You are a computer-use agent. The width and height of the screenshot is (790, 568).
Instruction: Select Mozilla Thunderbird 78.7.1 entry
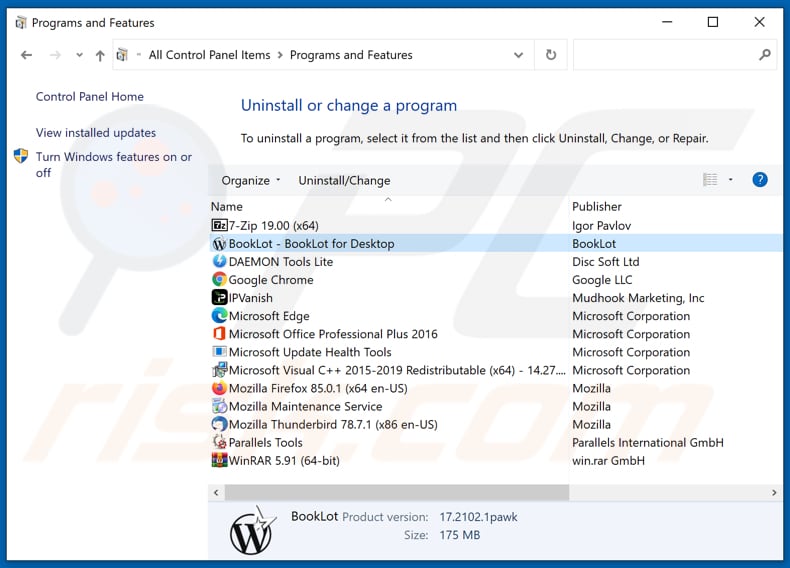[x=496, y=424]
